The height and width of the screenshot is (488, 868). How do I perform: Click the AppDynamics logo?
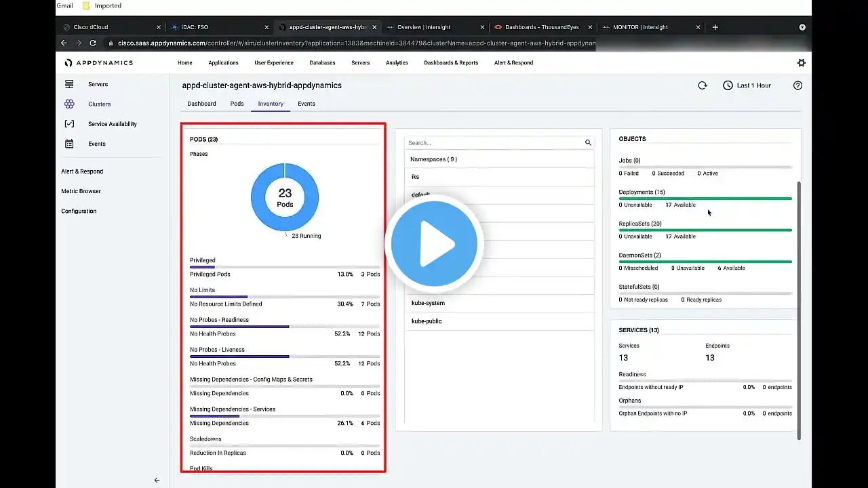98,62
